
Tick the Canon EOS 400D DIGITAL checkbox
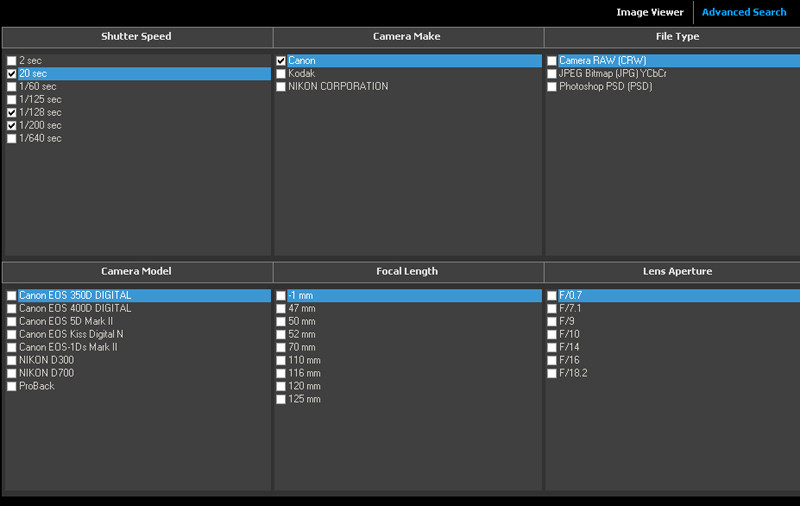click(x=12, y=309)
